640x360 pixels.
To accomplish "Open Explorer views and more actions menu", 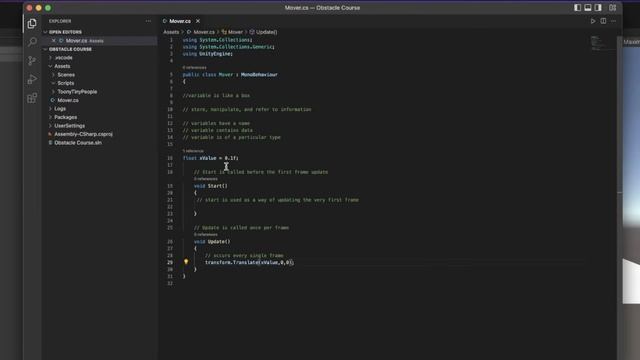I will (148, 21).
